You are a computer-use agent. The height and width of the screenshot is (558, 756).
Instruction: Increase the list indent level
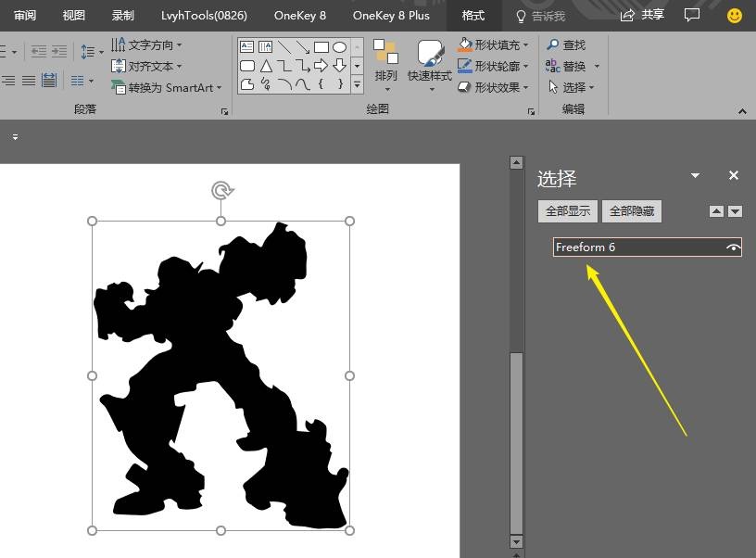pyautogui.click(x=59, y=51)
